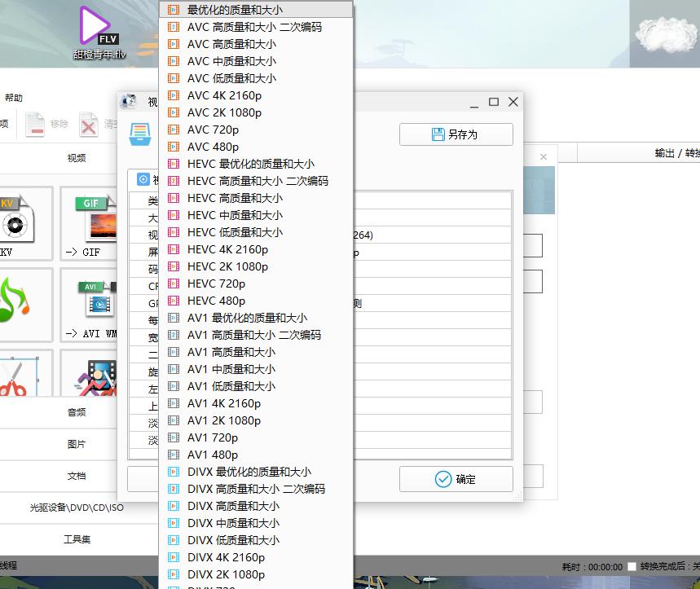
Task: Choose HEVC 480p preset
Action: (256, 301)
